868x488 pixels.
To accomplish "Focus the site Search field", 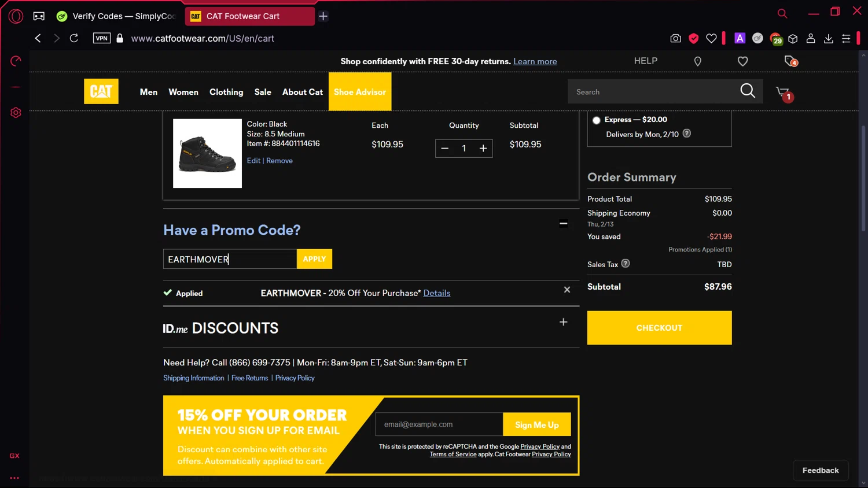I will point(654,92).
